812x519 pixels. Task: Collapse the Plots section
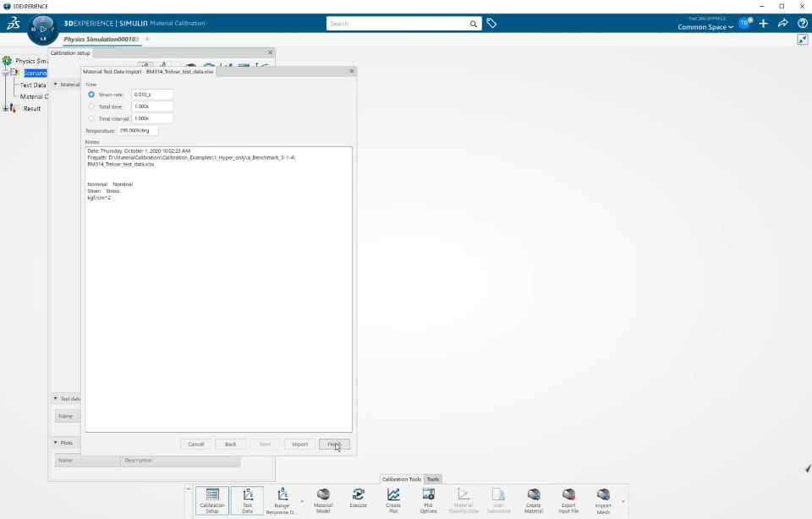[56, 443]
